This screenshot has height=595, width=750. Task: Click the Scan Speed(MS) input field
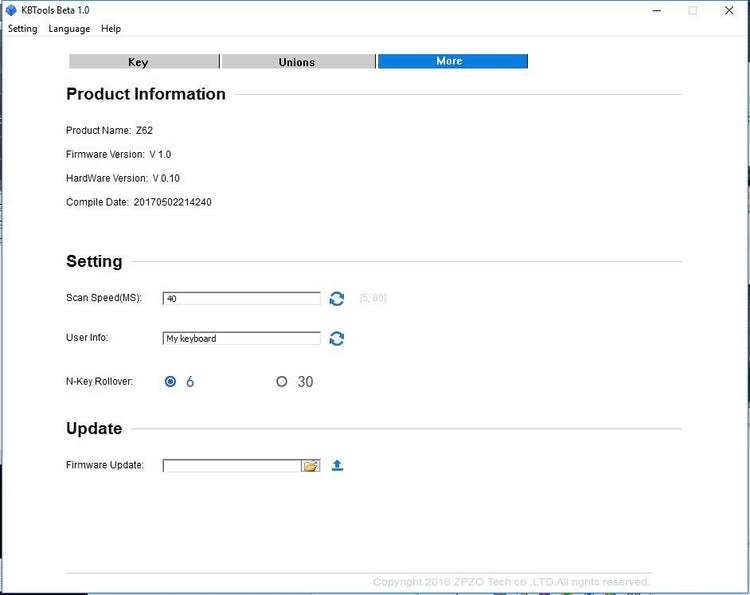(x=241, y=299)
